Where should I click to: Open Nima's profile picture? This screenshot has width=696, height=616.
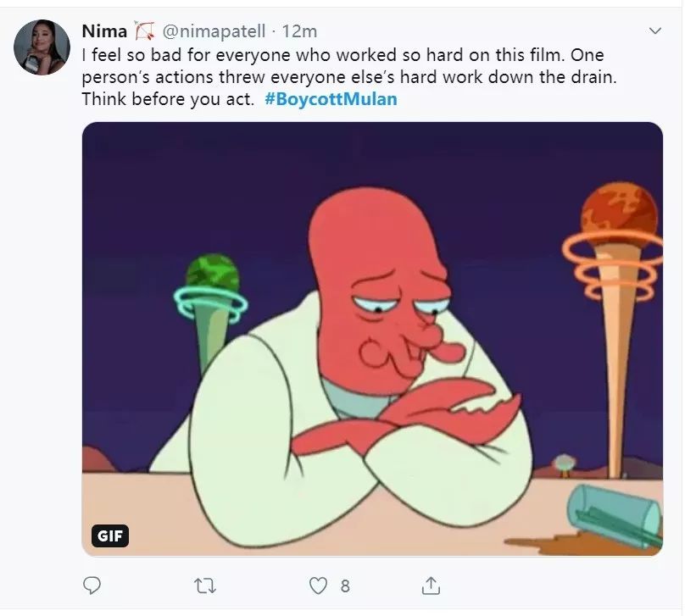[42, 47]
